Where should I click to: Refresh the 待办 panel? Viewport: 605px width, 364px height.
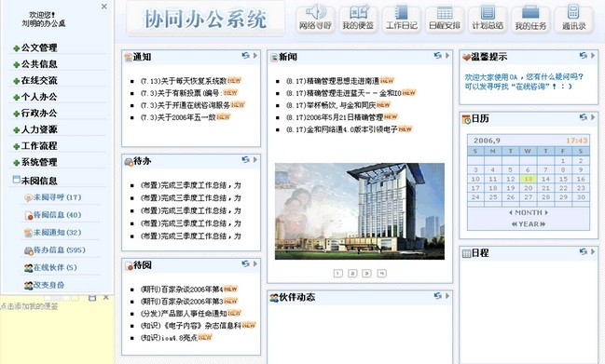(245, 159)
